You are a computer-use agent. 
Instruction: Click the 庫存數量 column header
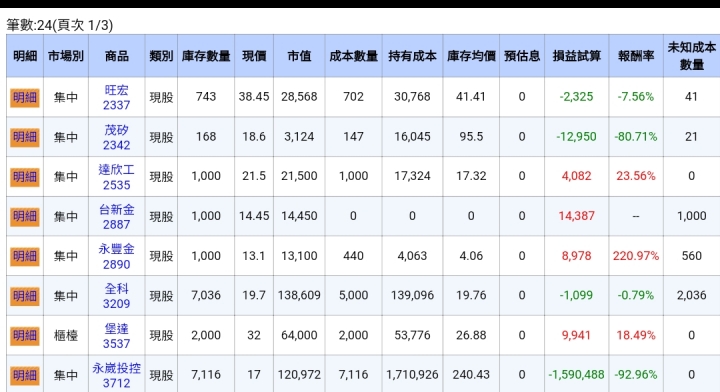click(x=206, y=56)
